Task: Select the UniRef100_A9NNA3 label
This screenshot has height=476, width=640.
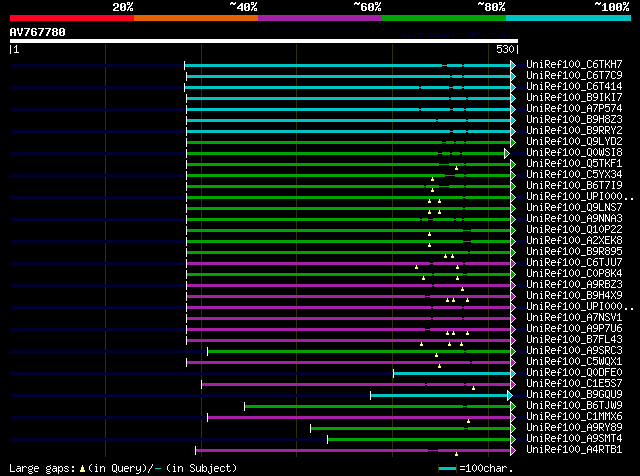Action: 574,219
